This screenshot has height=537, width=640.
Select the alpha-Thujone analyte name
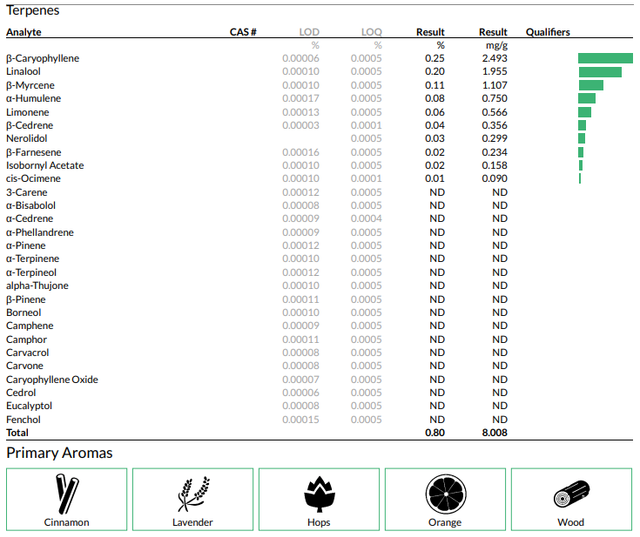pyautogui.click(x=37, y=285)
